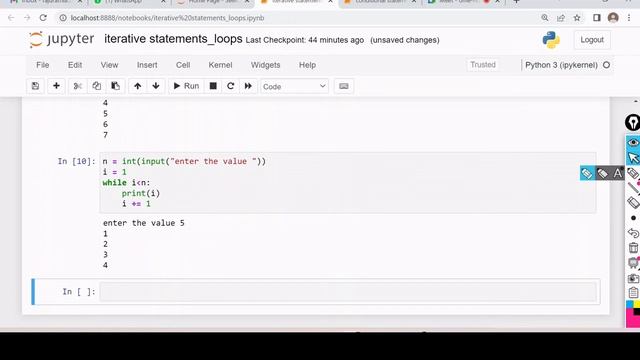The width and height of the screenshot is (640, 360).
Task: Bookmark this page with the star icon
Action: point(577,18)
